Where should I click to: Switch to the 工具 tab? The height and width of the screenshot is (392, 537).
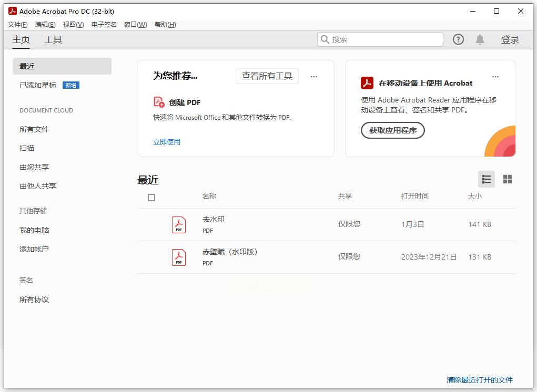point(53,39)
